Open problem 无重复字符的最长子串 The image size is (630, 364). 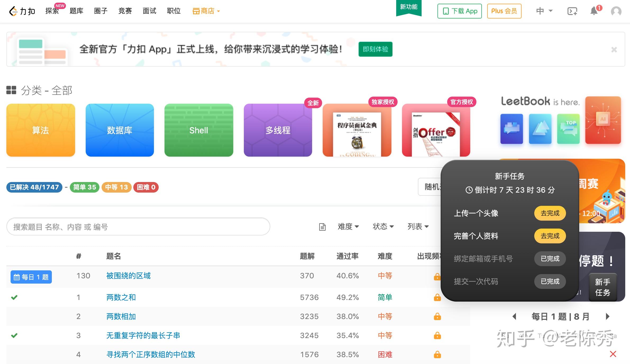143,335
